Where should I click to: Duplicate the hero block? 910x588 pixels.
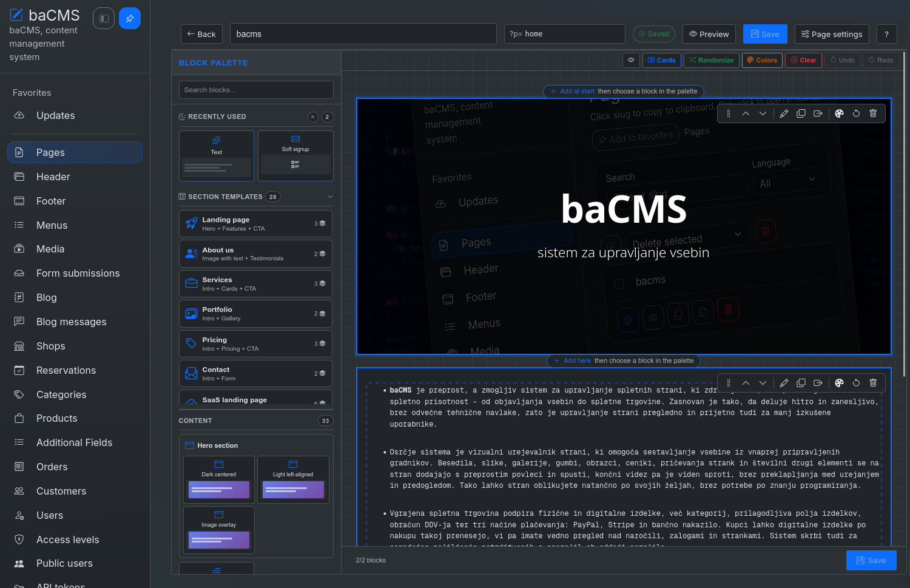(801, 113)
